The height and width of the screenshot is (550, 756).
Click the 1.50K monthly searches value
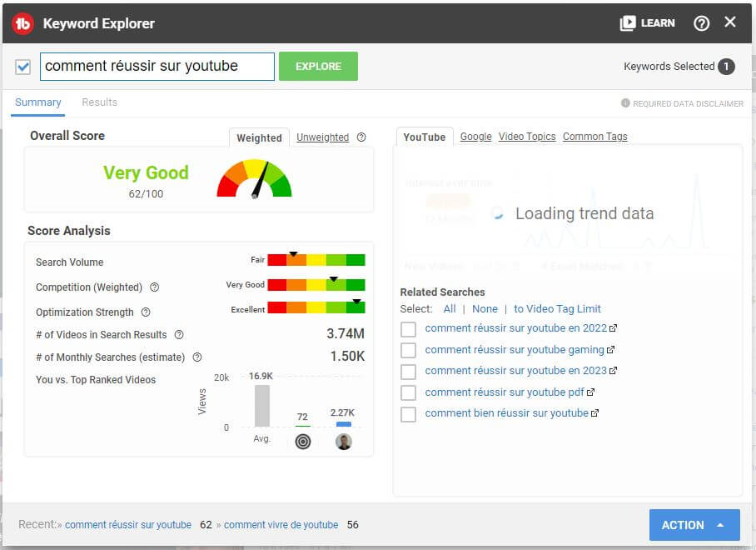coord(347,356)
